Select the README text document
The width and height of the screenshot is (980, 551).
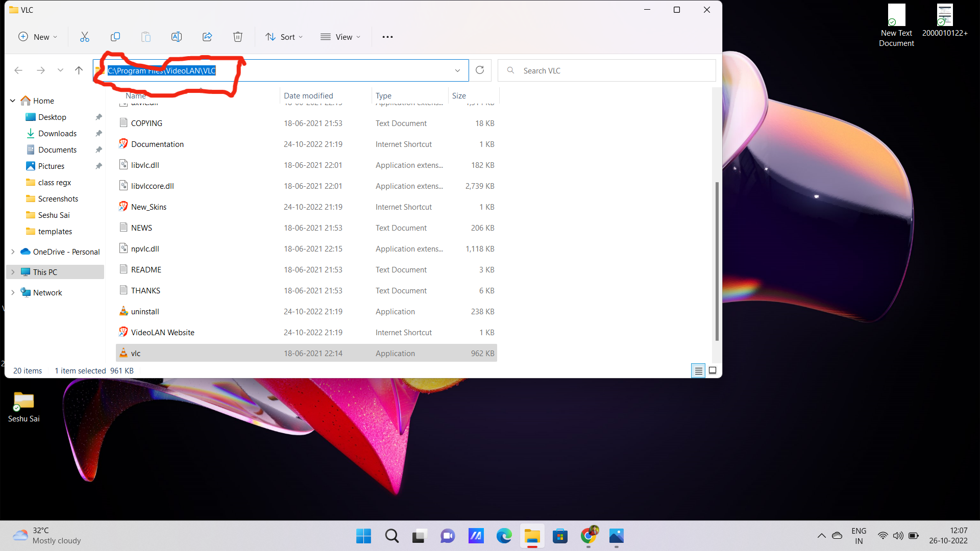(145, 269)
